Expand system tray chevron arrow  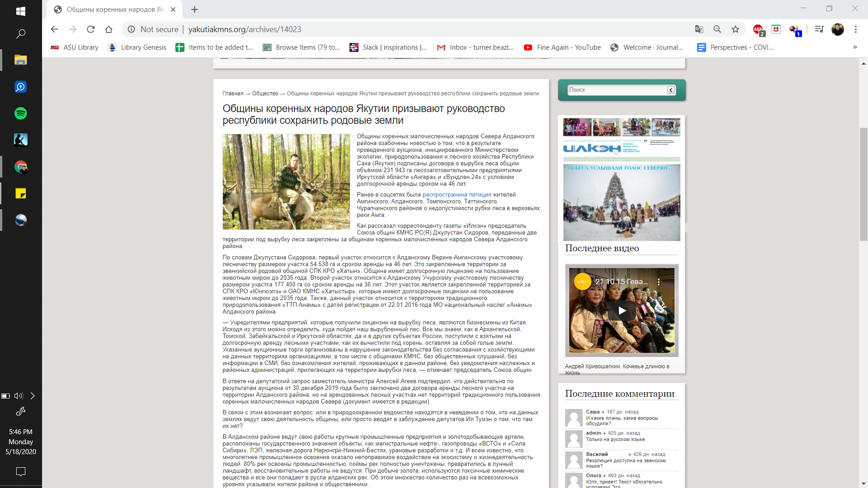[x=33, y=396]
